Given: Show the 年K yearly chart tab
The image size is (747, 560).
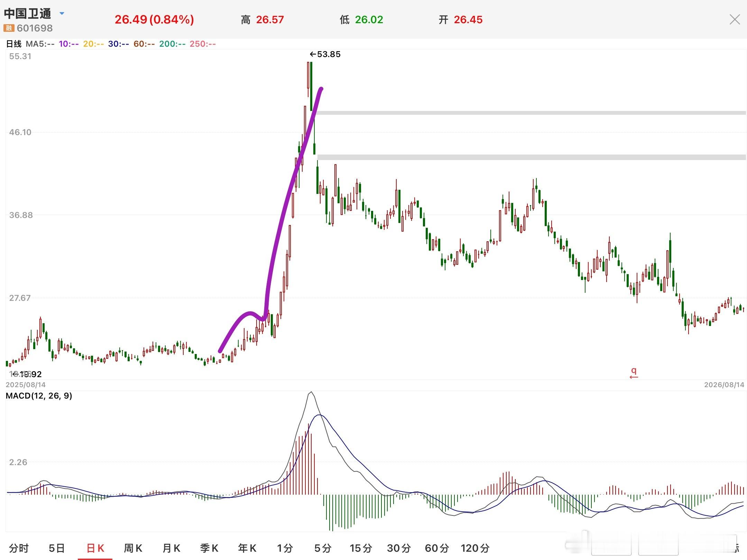Looking at the screenshot, I should [x=247, y=548].
